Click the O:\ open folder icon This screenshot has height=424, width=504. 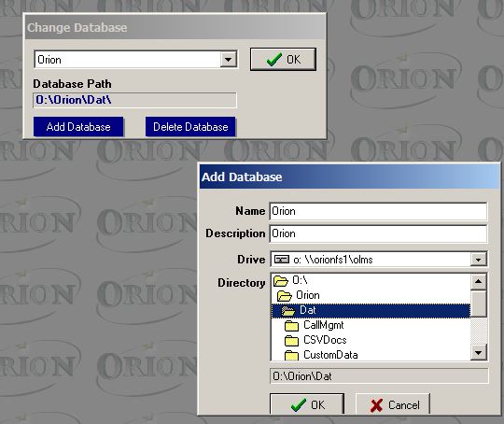pyautogui.click(x=281, y=281)
